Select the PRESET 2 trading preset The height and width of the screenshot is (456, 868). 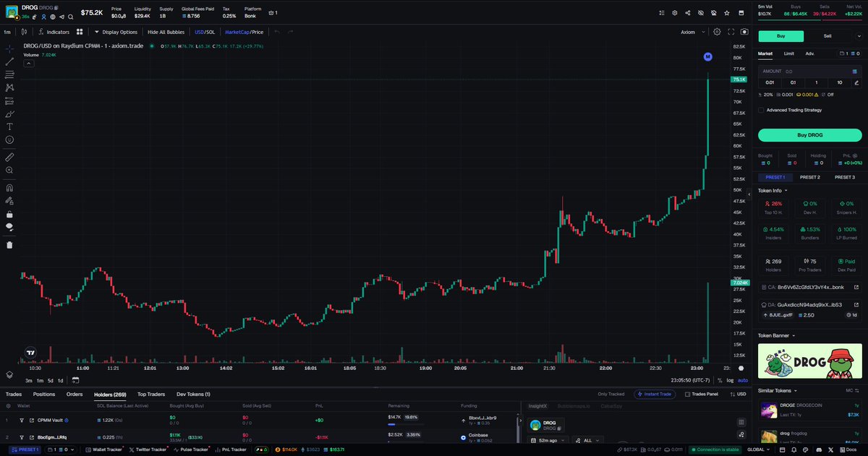[x=809, y=176]
